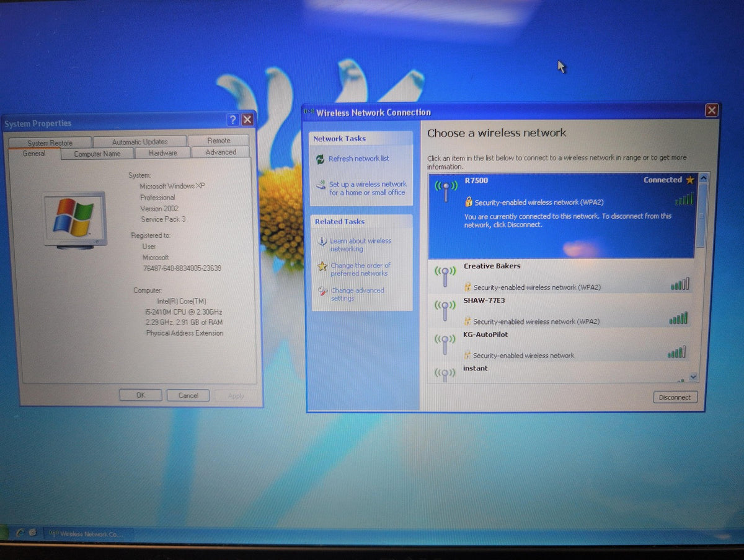Click the SHAW-77E3 antenna icon
Viewport: 744px width, 560px height.
(x=445, y=310)
